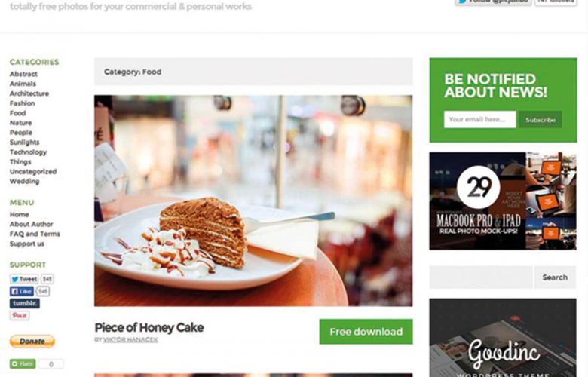Share the page via the tumblr button
Viewport: 588px width, 377px height.
25,303
